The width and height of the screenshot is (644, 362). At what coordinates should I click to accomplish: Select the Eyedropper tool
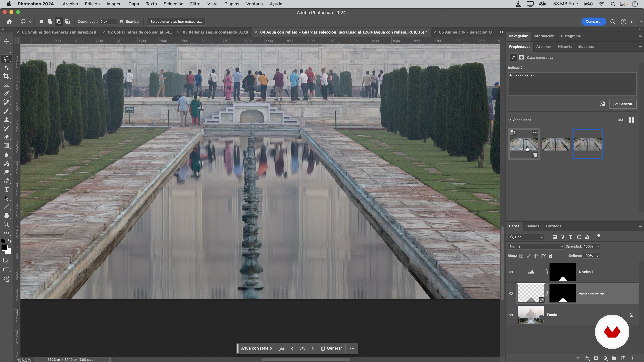[7, 94]
